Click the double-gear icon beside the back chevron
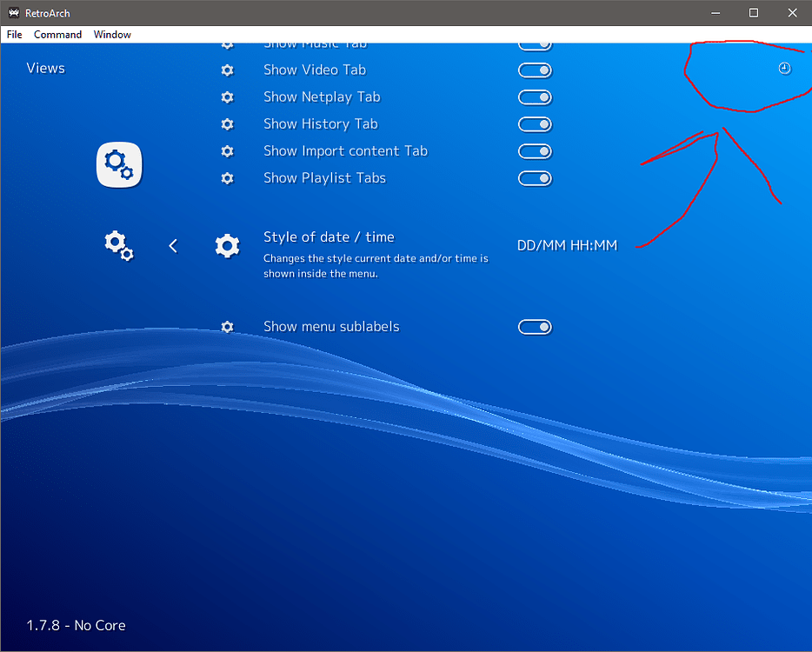Screen dimensions: 812x652 point(118,245)
